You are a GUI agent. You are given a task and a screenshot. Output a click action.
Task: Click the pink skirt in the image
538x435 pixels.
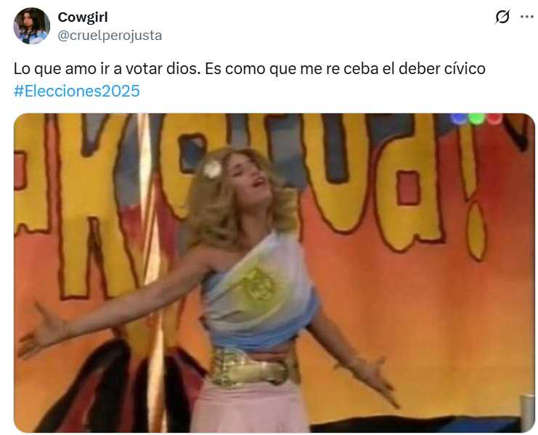click(x=250, y=406)
